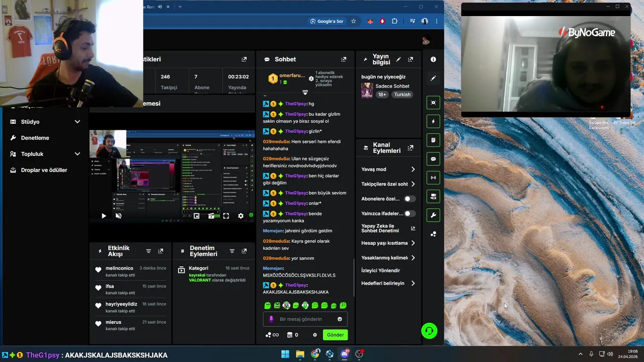Click the first green emote in quick row

pos(268,305)
